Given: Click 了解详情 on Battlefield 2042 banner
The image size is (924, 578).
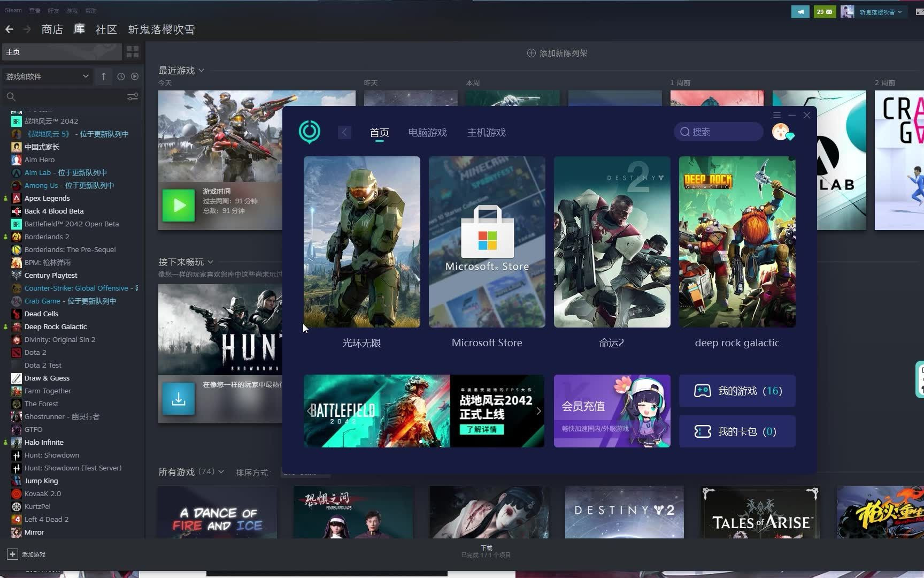Looking at the screenshot, I should click(x=481, y=429).
